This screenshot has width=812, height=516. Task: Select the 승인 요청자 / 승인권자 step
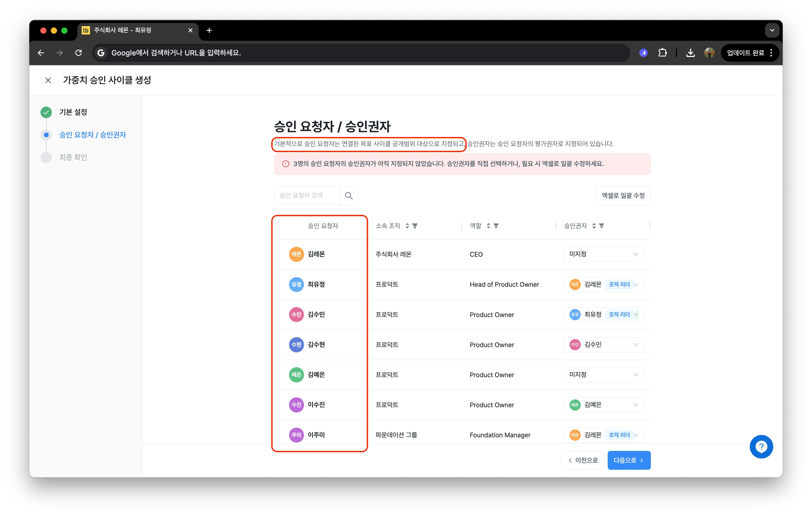pyautogui.click(x=93, y=135)
